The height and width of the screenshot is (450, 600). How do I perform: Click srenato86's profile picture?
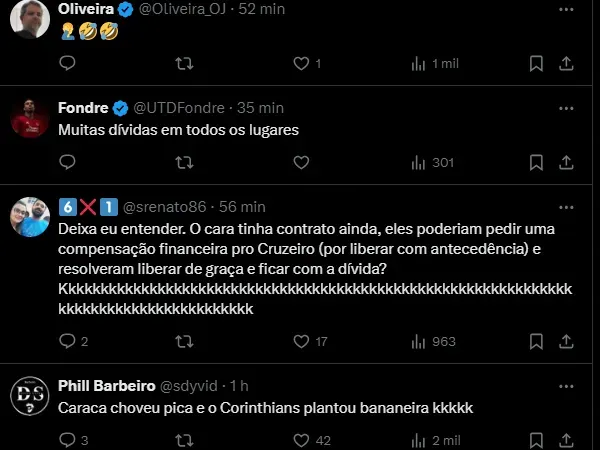pyautogui.click(x=30, y=216)
